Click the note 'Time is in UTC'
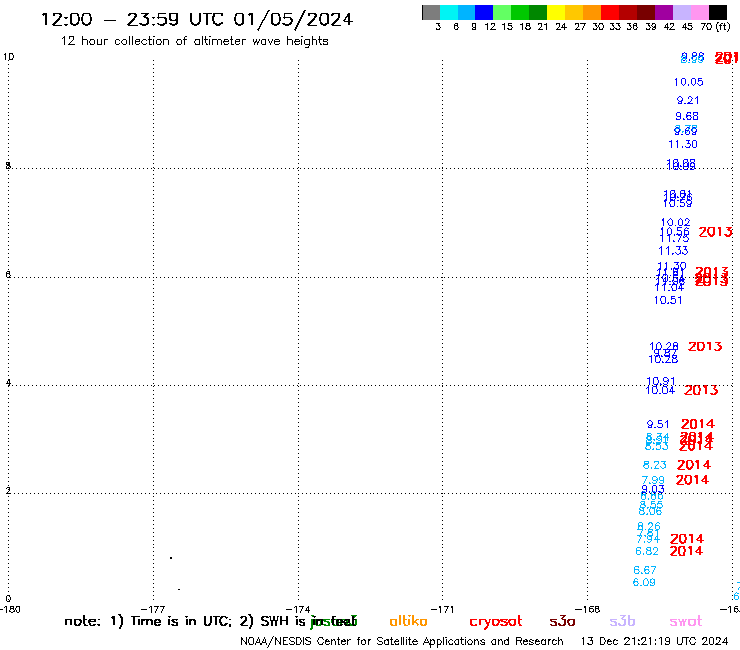The height and width of the screenshot is (650, 740). [181, 621]
